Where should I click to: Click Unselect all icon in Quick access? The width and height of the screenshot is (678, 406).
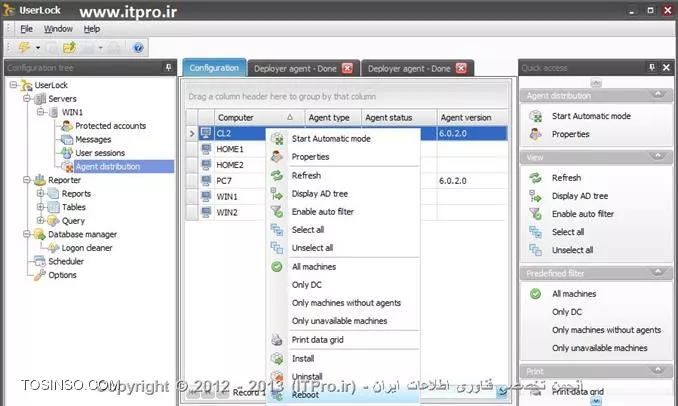535,250
